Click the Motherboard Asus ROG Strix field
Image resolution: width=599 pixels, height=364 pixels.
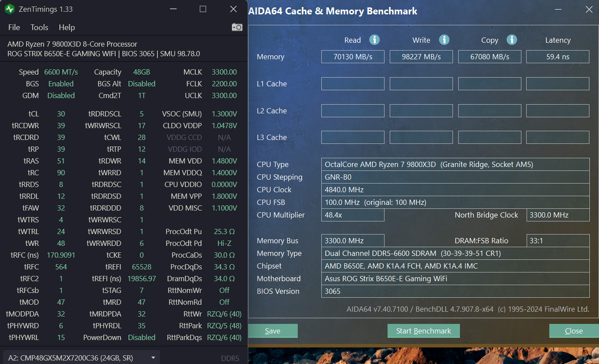click(x=455, y=279)
